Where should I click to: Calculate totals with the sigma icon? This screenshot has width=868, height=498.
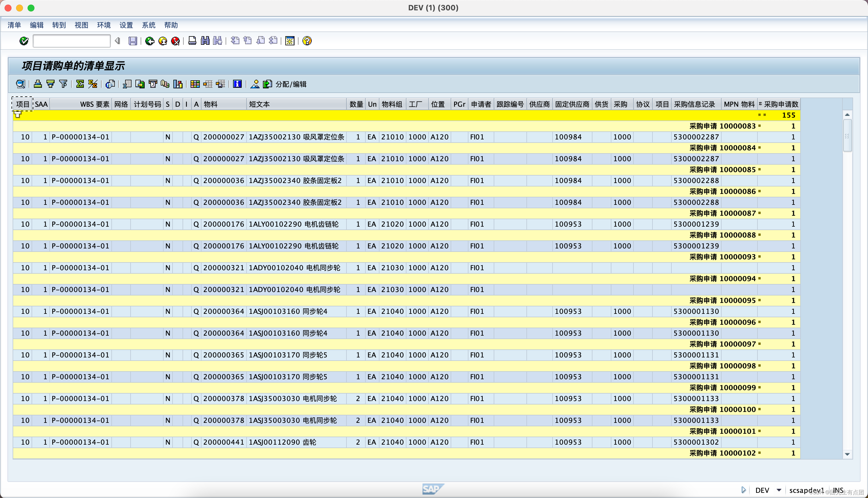pyautogui.click(x=80, y=84)
